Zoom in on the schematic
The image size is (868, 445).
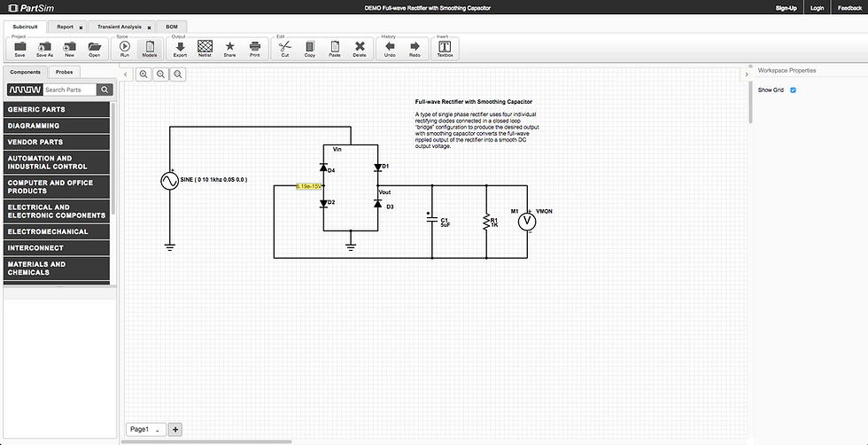pyautogui.click(x=143, y=74)
